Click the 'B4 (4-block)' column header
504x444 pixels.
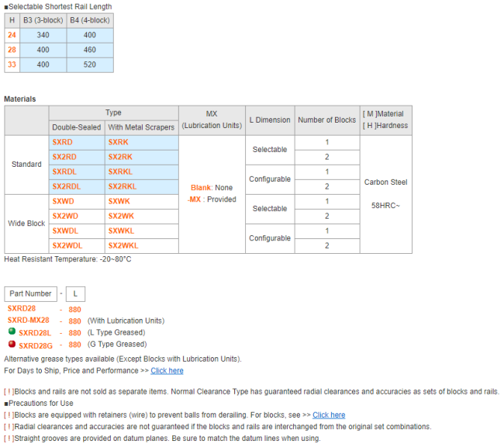click(90, 19)
